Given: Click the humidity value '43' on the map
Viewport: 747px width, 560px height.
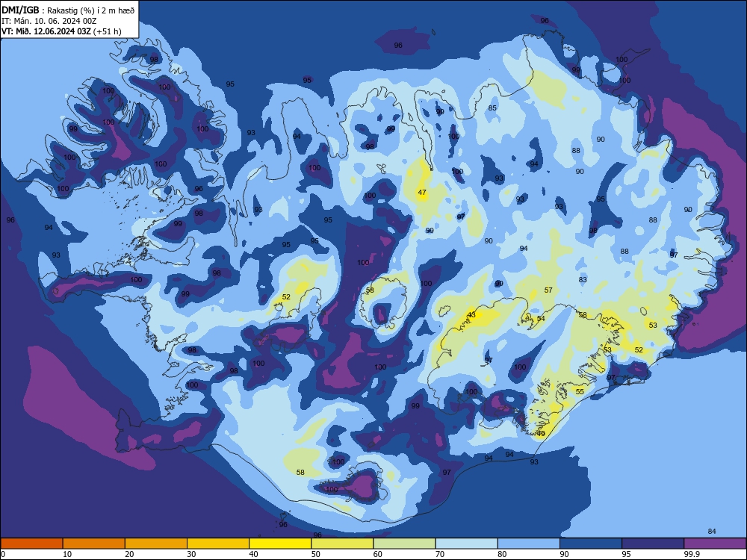Looking at the screenshot, I should click(x=471, y=315).
